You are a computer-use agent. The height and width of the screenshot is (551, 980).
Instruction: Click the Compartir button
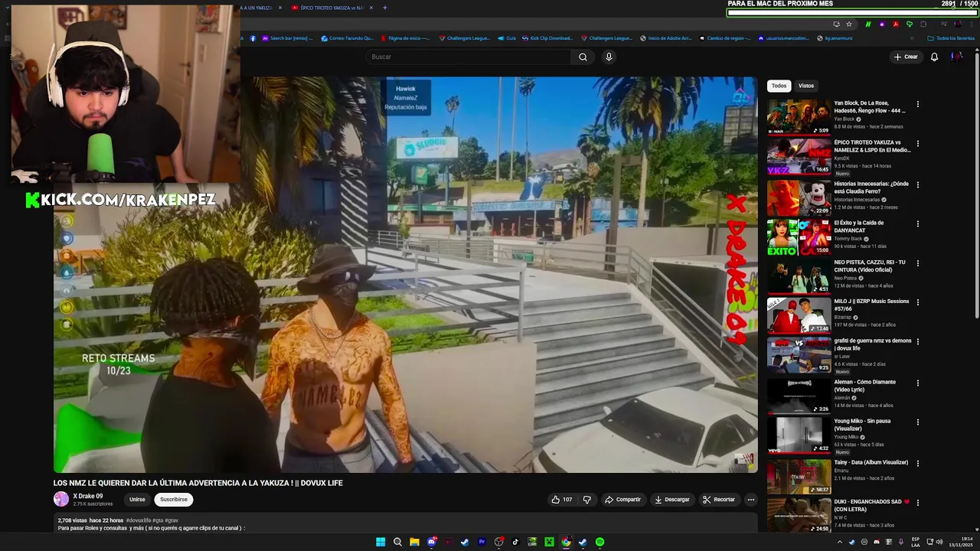tap(622, 500)
